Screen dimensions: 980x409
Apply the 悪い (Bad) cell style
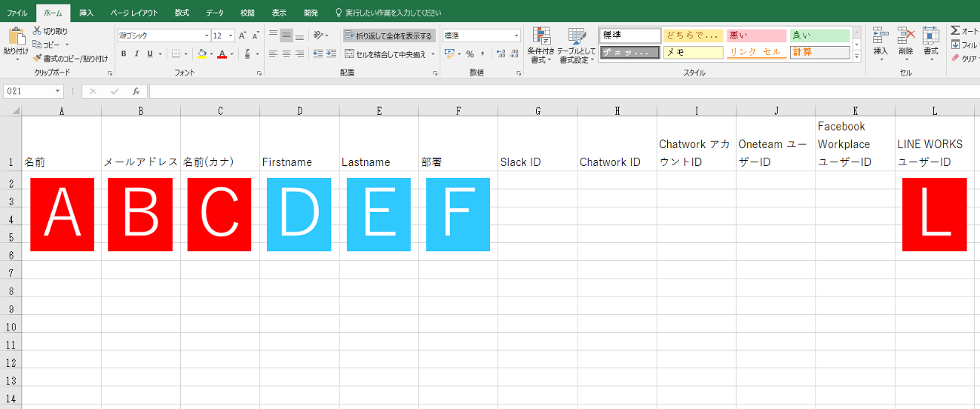coord(755,35)
